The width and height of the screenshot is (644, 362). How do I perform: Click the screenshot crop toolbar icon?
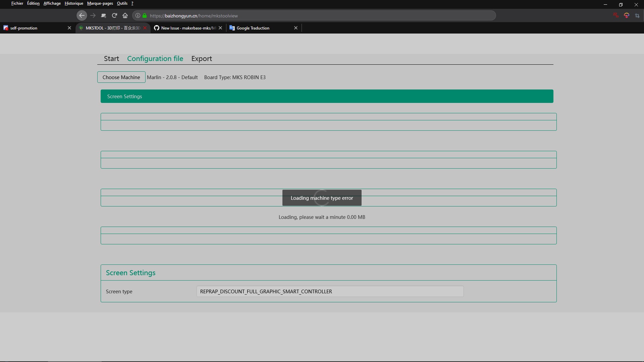(x=638, y=15)
